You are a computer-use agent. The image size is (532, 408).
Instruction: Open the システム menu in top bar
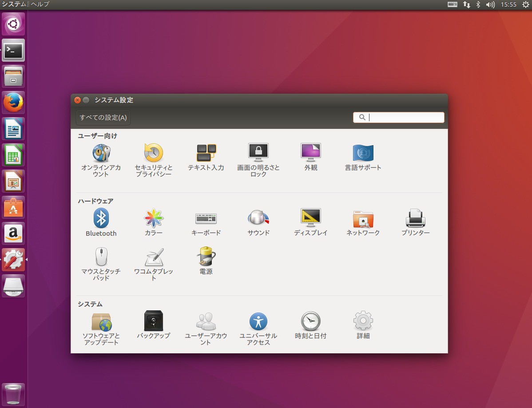14,4
